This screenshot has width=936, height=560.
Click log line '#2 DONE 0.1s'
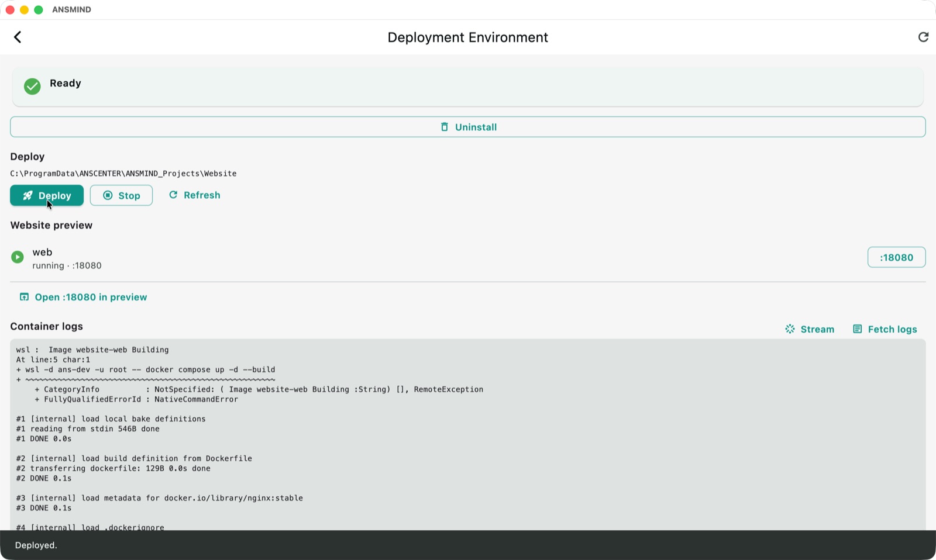tap(44, 479)
